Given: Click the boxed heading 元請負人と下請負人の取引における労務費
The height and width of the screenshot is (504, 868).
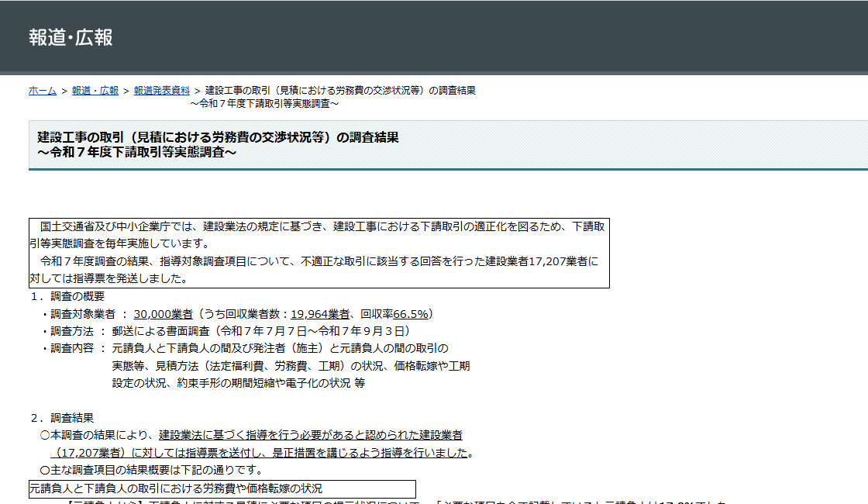Looking at the screenshot, I should tap(222, 489).
